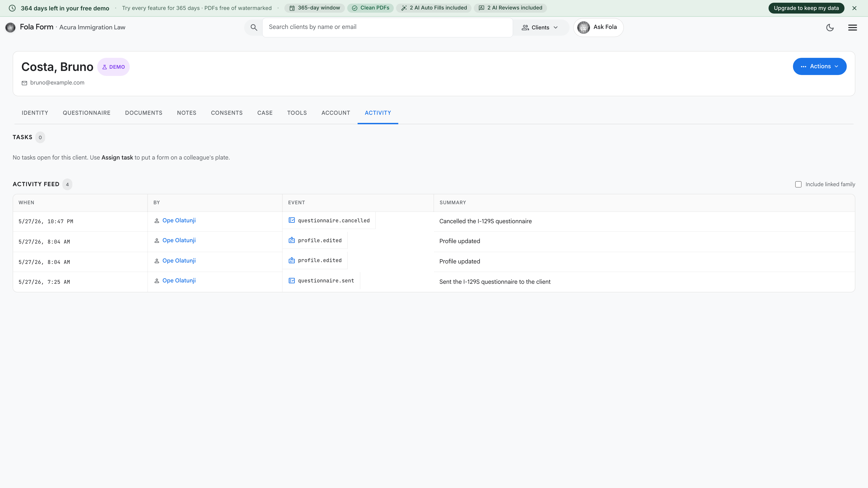The height and width of the screenshot is (488, 868).
Task: Click the questionnaire.cancelled event icon
Action: point(292,220)
